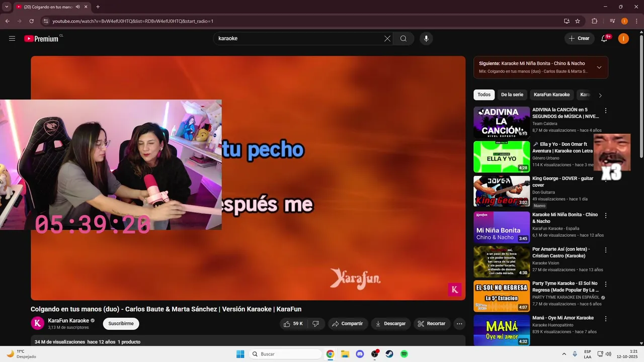The height and width of the screenshot is (362, 644).
Task: Open the Crear upload menu
Action: (x=579, y=38)
